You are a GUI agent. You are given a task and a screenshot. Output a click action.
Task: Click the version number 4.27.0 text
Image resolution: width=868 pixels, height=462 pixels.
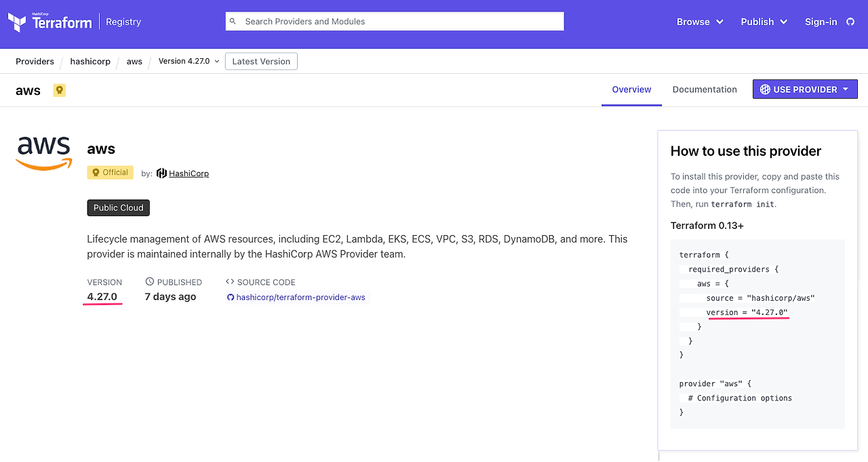(x=102, y=297)
